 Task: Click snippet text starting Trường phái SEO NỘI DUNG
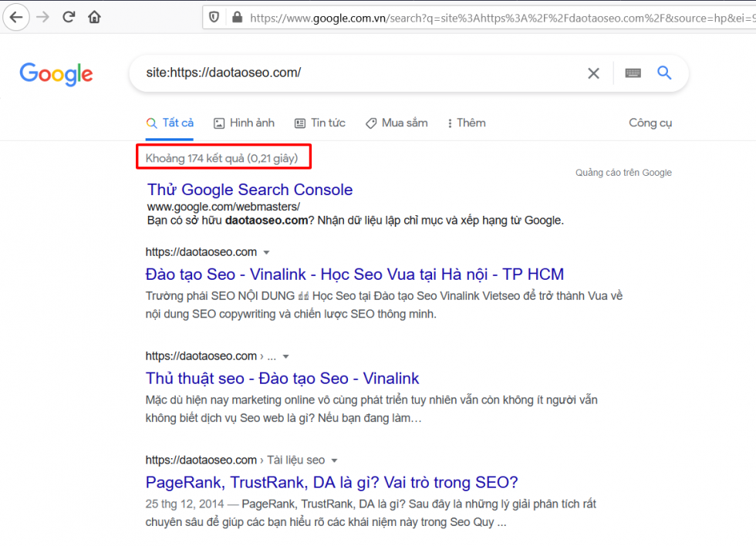coord(384,305)
